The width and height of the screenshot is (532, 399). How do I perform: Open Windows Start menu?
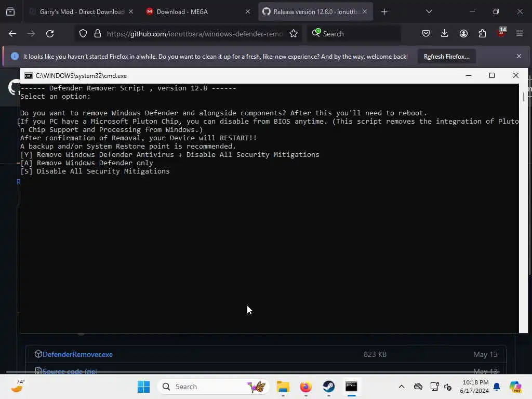click(x=143, y=387)
